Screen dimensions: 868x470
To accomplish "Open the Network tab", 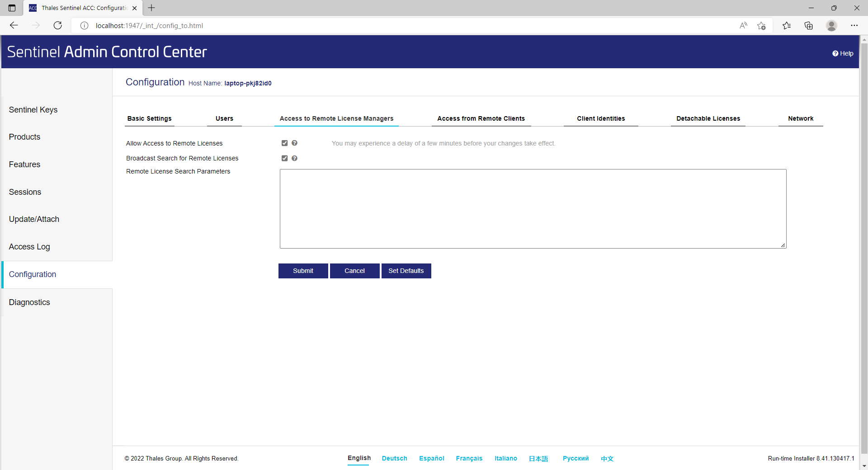I will click(x=801, y=118).
